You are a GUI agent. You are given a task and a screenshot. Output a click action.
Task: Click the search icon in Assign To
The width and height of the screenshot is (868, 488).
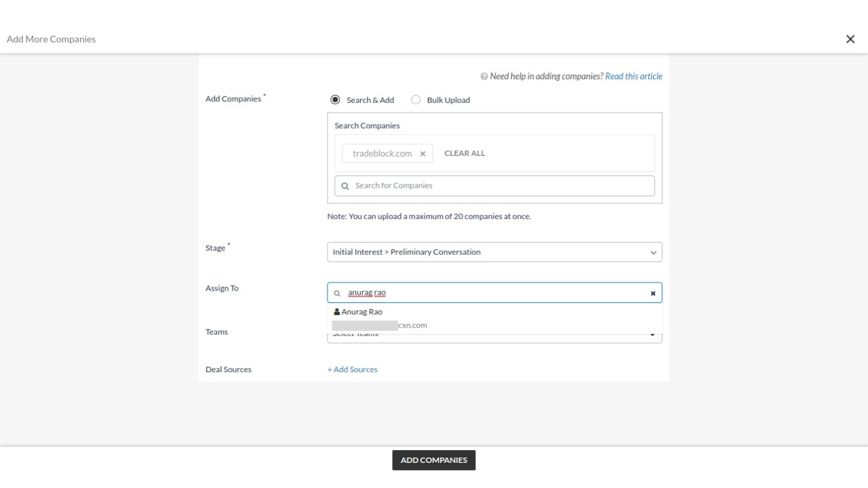click(337, 293)
